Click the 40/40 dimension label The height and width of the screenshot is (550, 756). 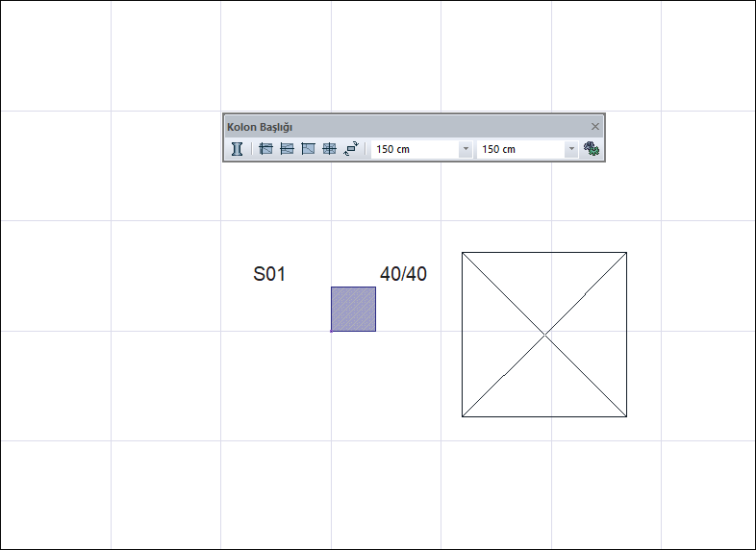coord(404,274)
